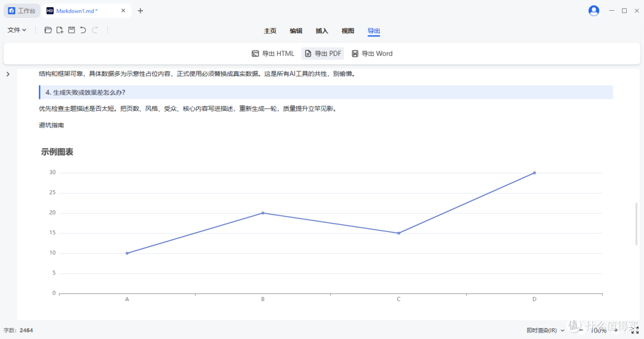Zoom in with the plus button
644x339 pixels.
pos(615,331)
